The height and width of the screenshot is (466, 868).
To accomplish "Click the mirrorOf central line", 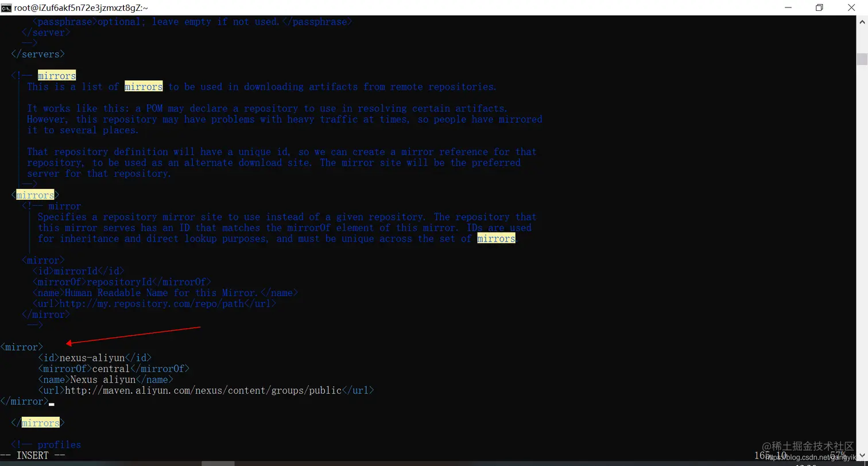I will (114, 368).
